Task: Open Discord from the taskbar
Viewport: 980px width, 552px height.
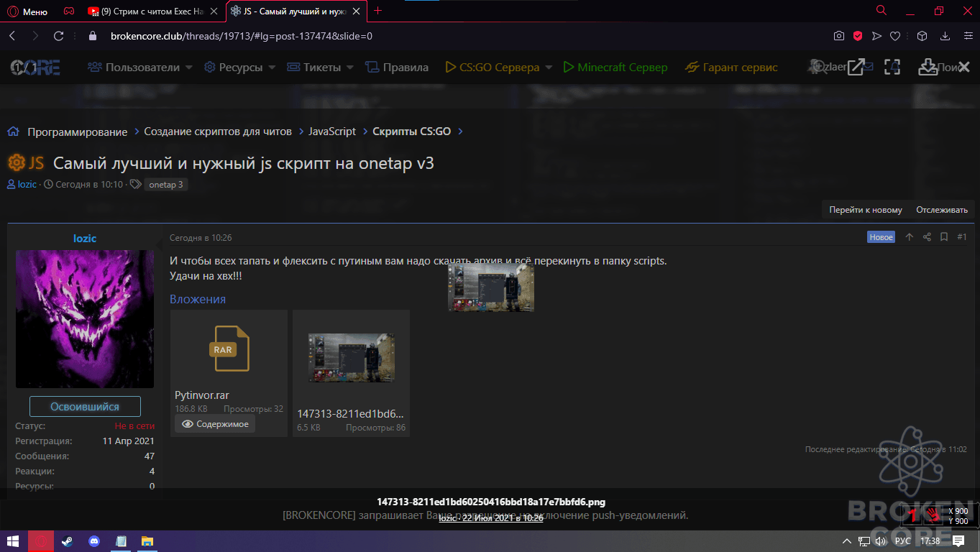Action: (x=94, y=541)
